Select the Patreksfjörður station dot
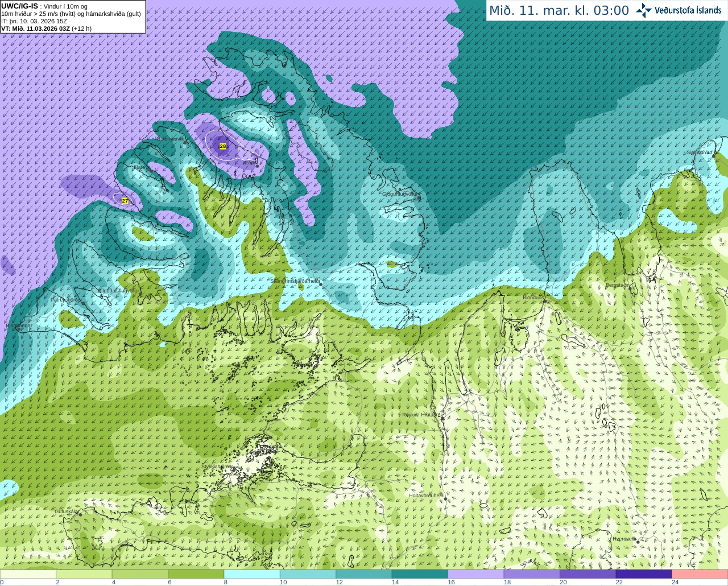728x586 pixels. coord(84,303)
